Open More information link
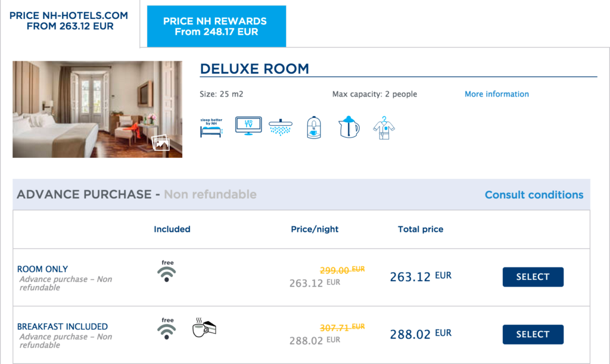 tap(497, 94)
